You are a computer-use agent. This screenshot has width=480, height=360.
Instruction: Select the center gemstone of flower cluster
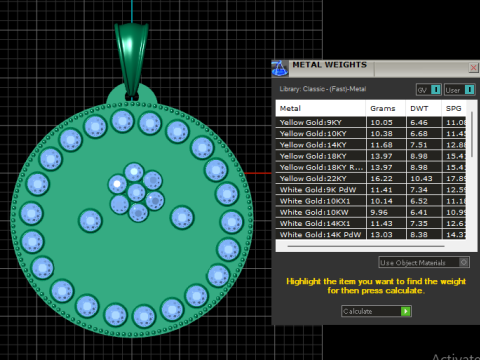pyautogui.click(x=136, y=192)
